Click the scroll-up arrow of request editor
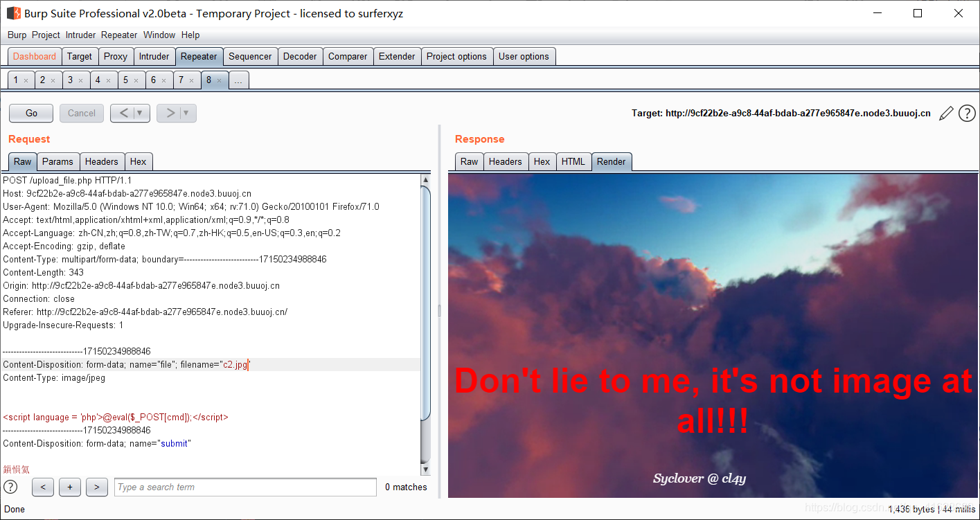This screenshot has height=520, width=980. pyautogui.click(x=425, y=180)
